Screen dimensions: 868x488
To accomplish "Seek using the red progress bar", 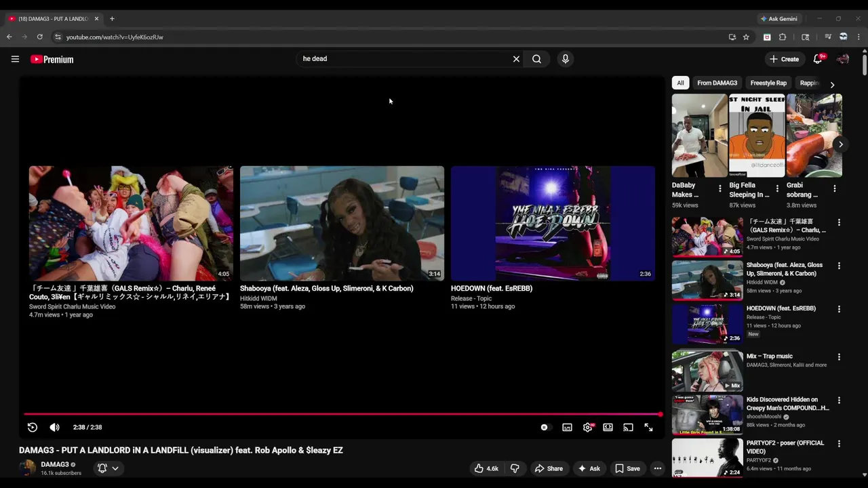I will pyautogui.click(x=342, y=414).
